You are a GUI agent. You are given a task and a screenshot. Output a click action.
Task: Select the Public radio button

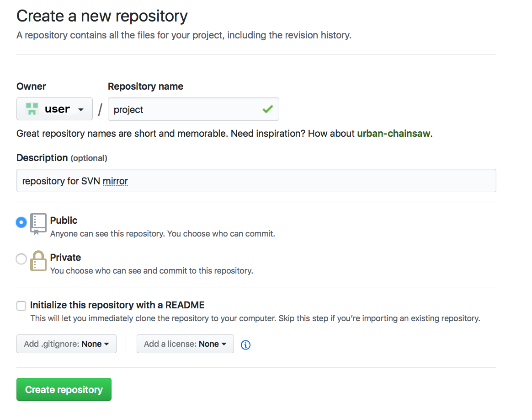21,222
